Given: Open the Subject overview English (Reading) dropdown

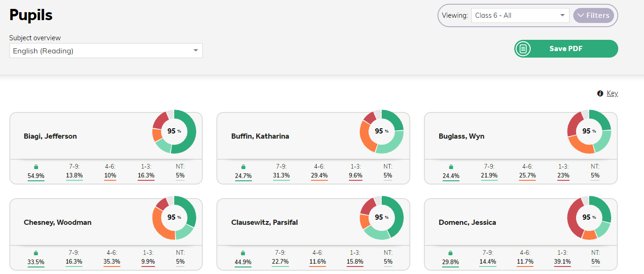Looking at the screenshot, I should click(x=106, y=51).
